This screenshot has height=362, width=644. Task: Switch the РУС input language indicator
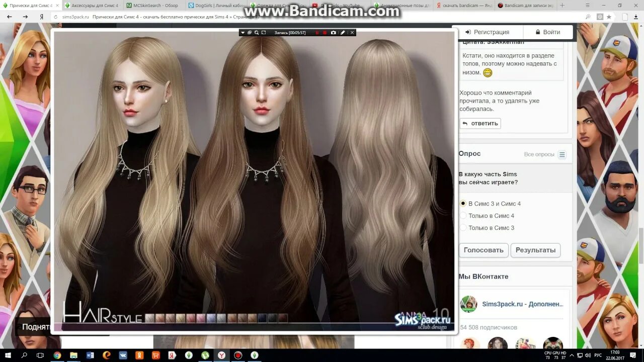coord(598,355)
